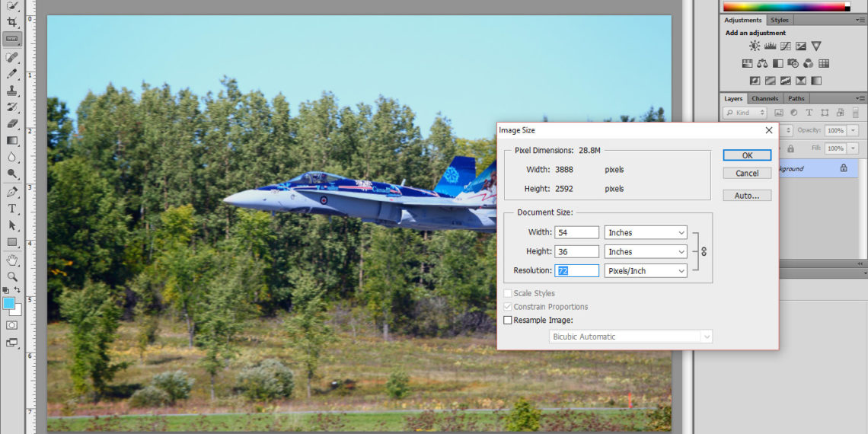Select the Path Selection tool

[x=11, y=225]
